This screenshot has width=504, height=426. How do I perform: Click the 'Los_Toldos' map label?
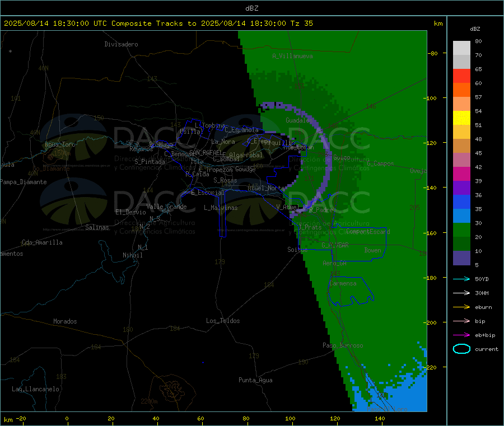223,321
